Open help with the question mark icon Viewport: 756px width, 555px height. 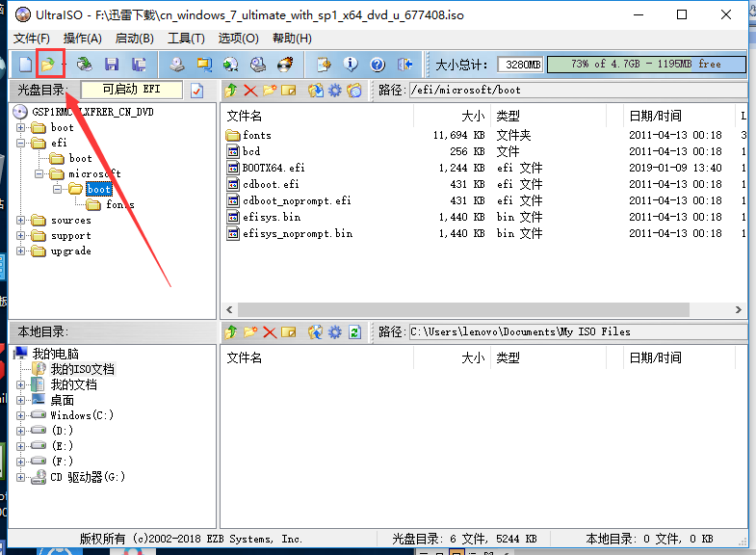(378, 65)
